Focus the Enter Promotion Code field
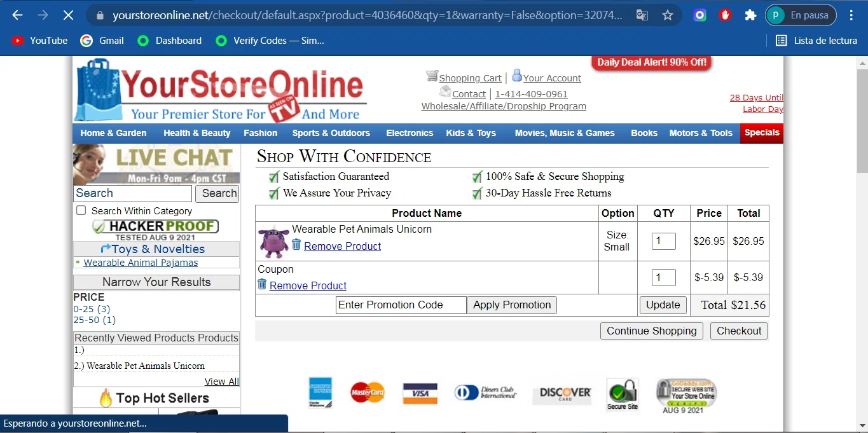 (x=401, y=305)
